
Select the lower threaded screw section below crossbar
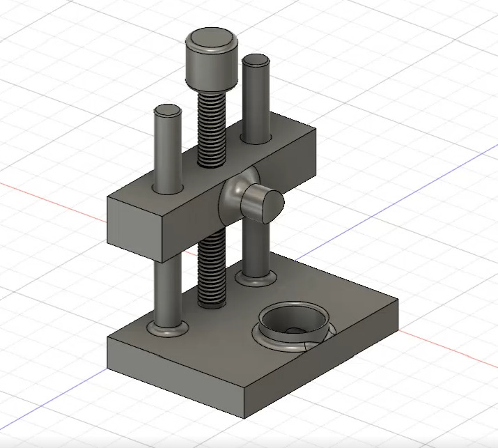click(x=211, y=269)
